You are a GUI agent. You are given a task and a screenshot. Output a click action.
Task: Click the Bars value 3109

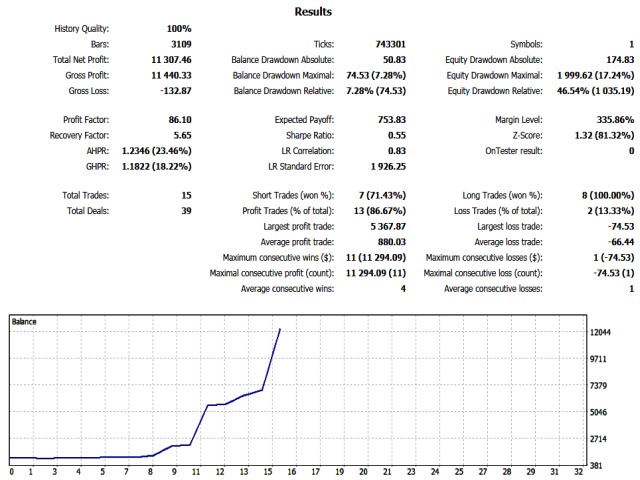coord(181,44)
